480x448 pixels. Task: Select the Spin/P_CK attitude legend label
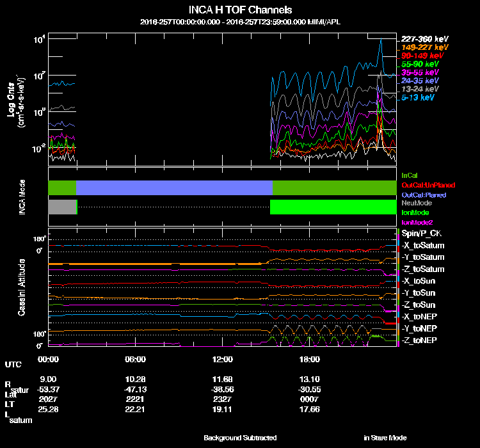(421, 234)
